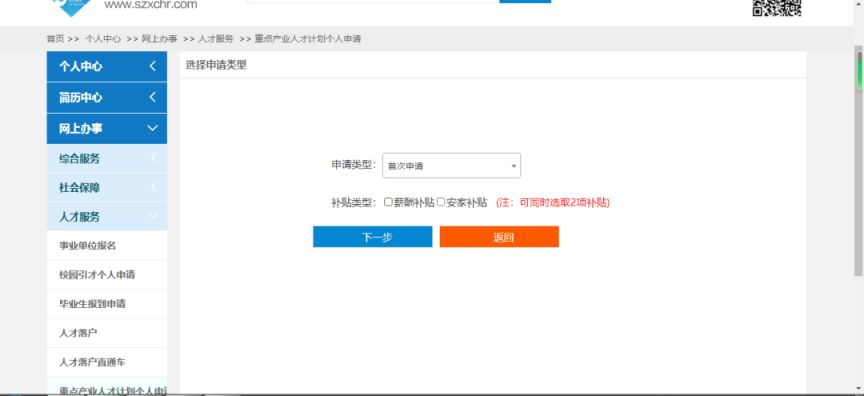This screenshot has width=864, height=396.
Task: Go to 首页 in the breadcrumb
Action: (x=55, y=39)
